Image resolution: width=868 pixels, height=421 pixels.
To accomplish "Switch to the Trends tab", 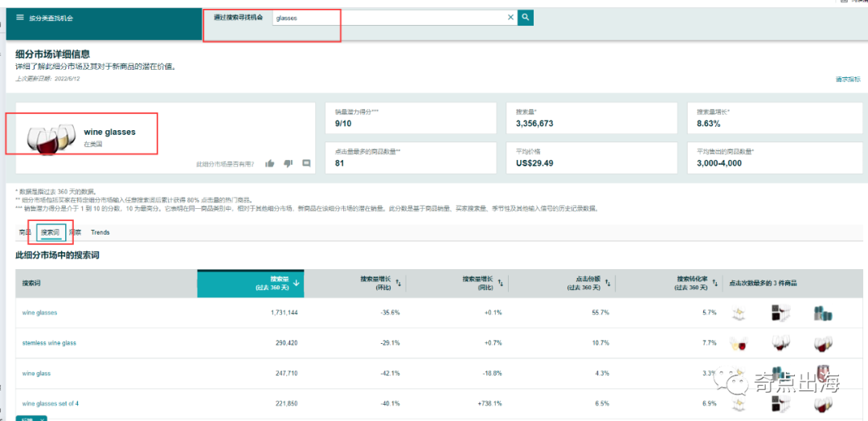I will tap(100, 232).
